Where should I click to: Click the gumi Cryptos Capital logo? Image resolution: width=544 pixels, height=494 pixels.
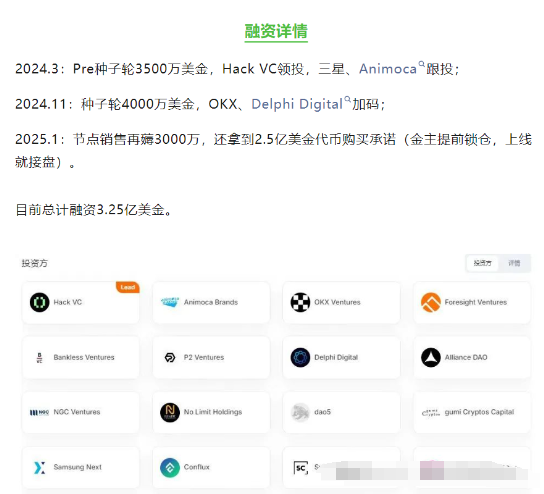click(431, 412)
